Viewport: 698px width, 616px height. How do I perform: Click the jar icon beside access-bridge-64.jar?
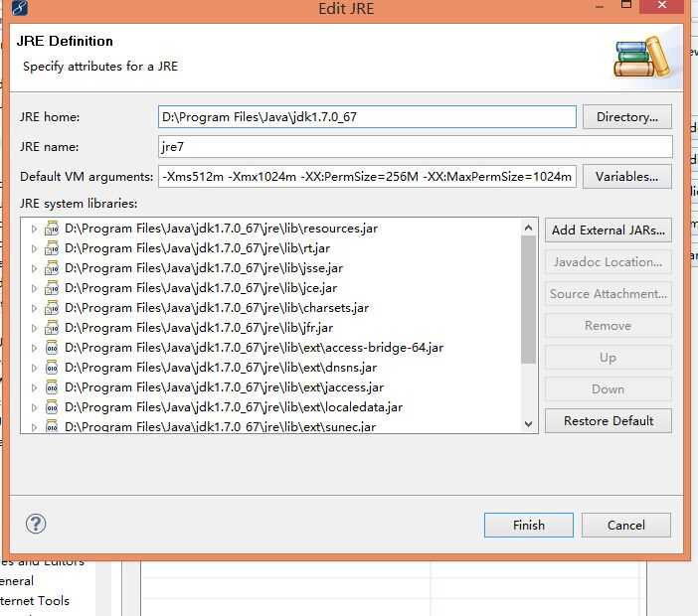52,348
